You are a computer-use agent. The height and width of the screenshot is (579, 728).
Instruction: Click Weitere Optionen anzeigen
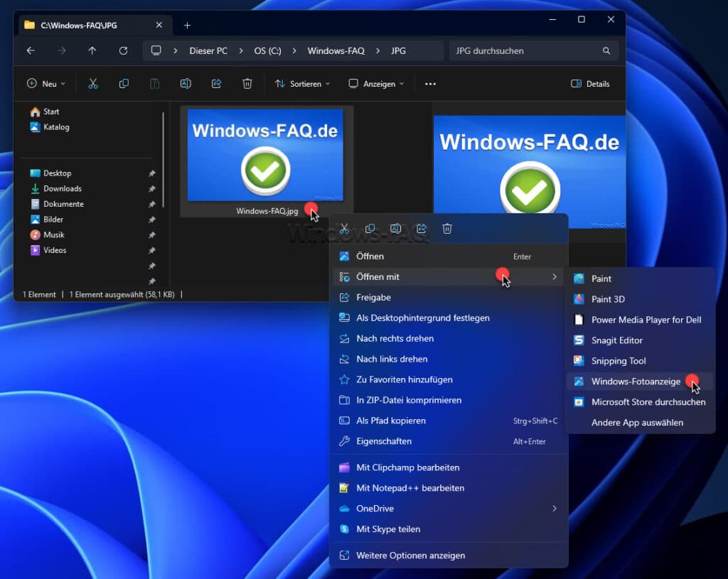[x=449, y=556]
